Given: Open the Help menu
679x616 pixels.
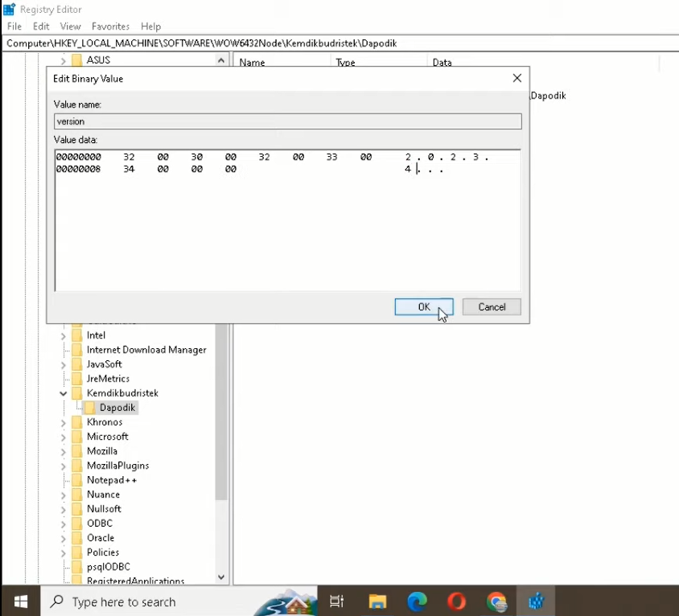Looking at the screenshot, I should [150, 27].
